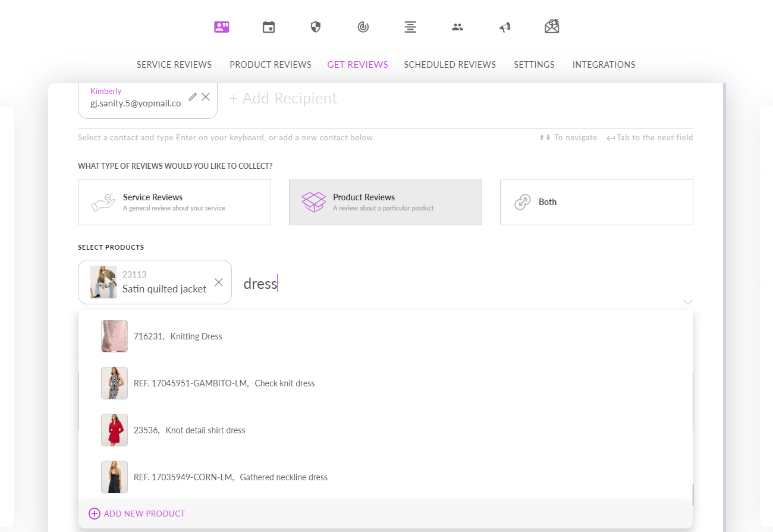Click the plus circle icon for new product
This screenshot has height=532, width=773.
point(95,514)
